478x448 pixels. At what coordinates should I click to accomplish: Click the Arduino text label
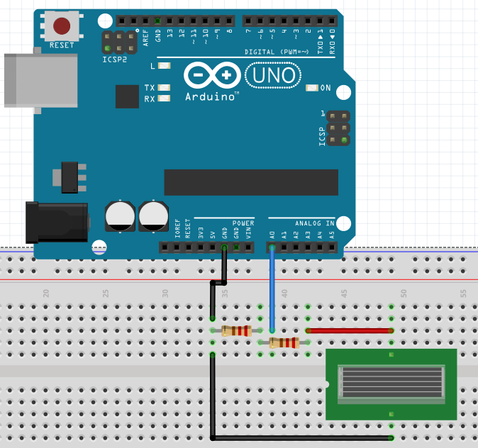tap(212, 97)
